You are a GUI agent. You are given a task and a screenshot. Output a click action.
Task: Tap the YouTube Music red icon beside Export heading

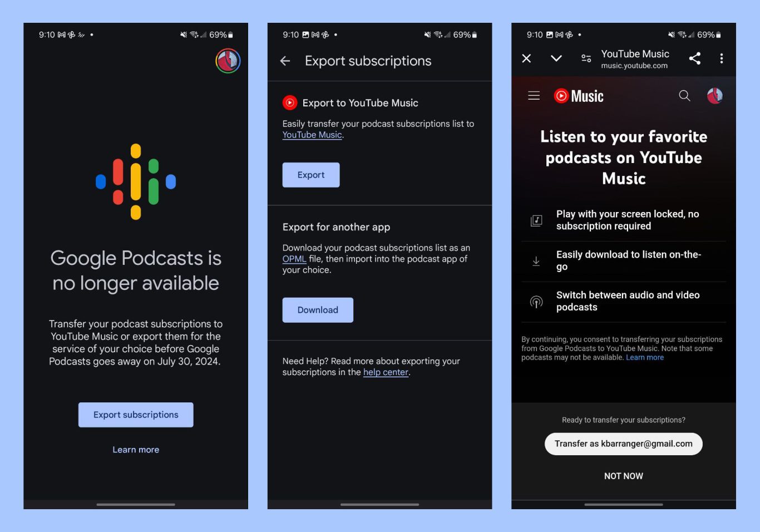tap(290, 102)
